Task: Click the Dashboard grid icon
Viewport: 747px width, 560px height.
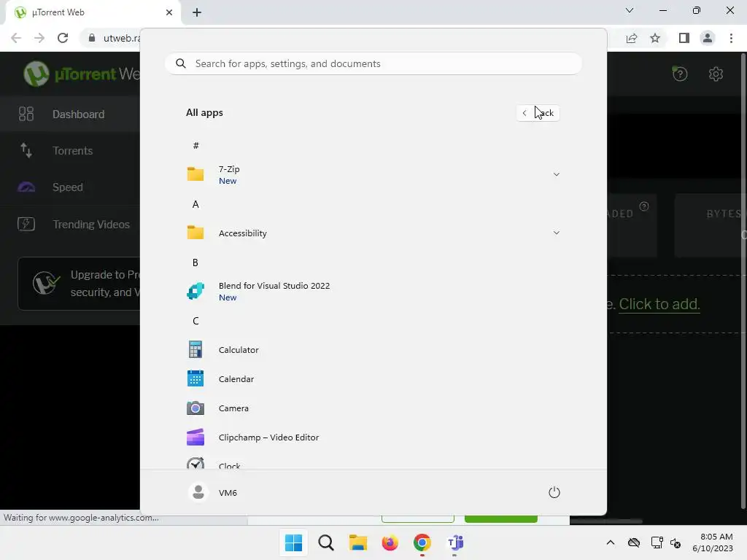Action: tap(26, 114)
